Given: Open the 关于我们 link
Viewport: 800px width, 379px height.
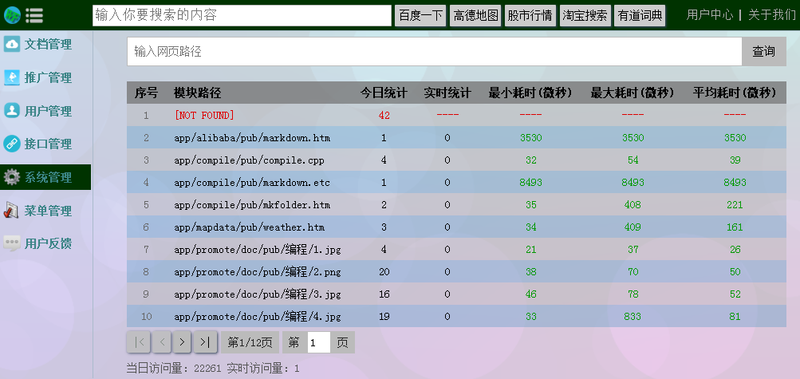Looking at the screenshot, I should point(771,15).
